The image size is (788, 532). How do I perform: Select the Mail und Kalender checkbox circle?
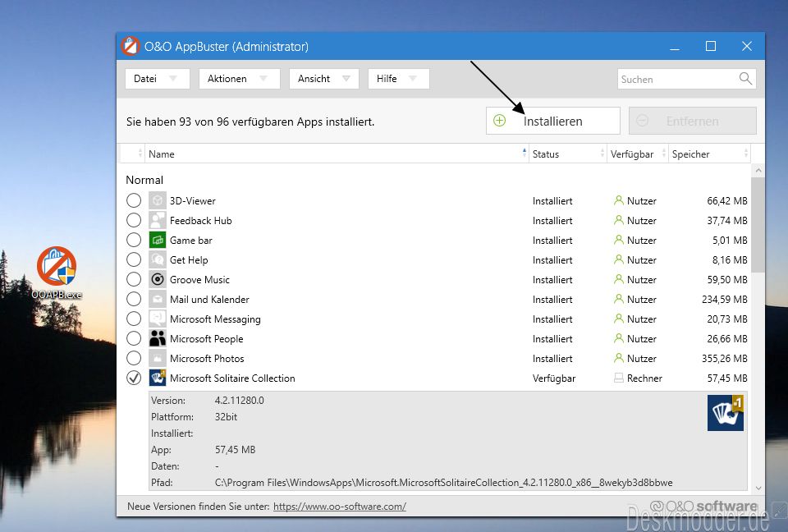[134, 299]
